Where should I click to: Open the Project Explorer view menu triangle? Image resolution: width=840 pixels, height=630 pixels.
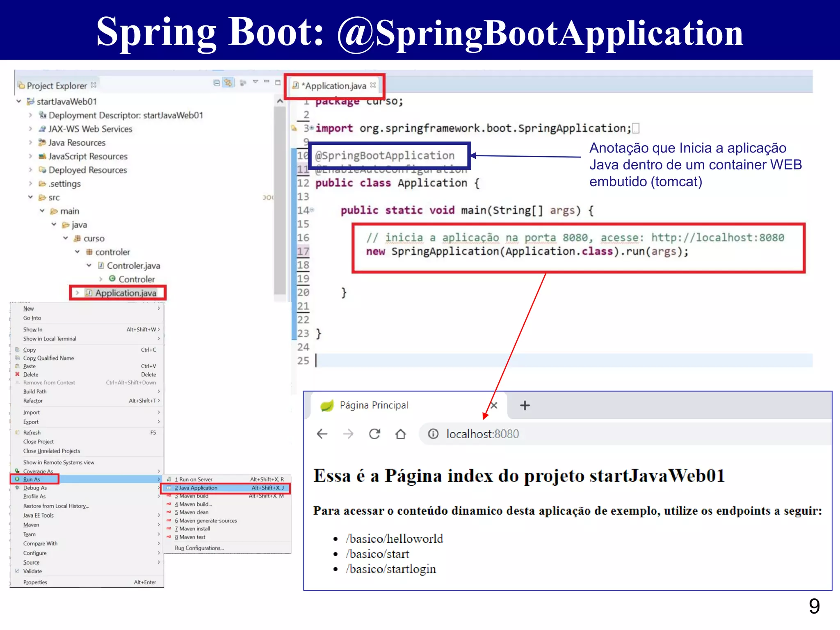[x=255, y=82]
